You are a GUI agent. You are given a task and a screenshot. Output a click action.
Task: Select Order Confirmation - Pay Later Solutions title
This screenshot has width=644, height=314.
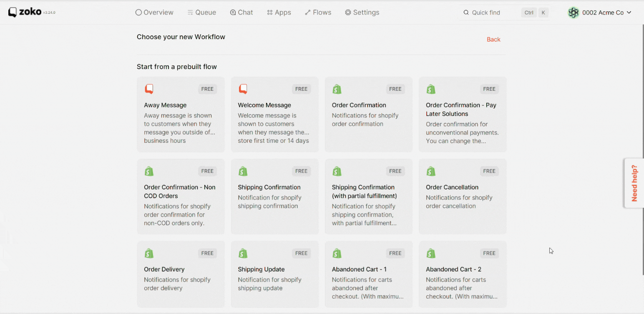(x=461, y=110)
